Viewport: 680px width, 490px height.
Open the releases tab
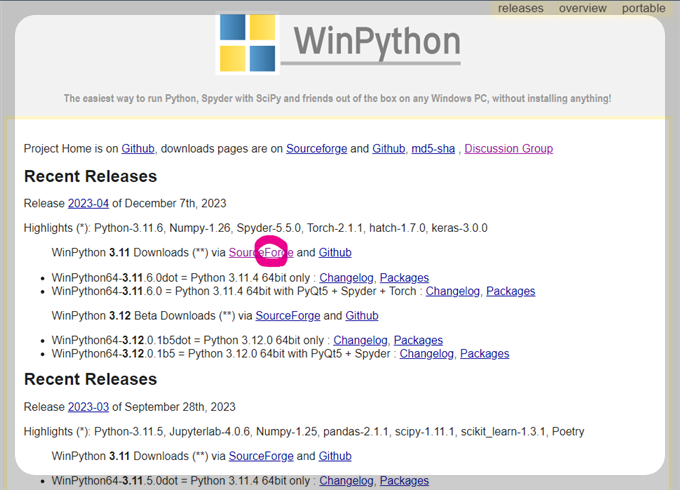pyautogui.click(x=520, y=8)
